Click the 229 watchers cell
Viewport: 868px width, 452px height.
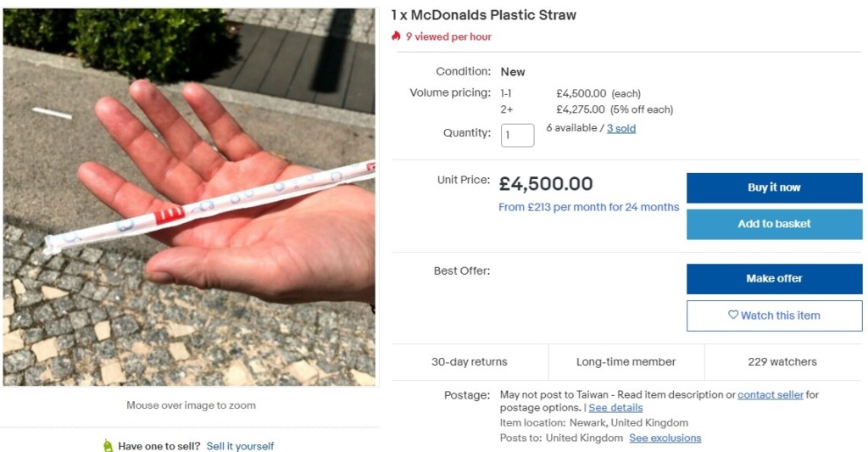point(782,362)
